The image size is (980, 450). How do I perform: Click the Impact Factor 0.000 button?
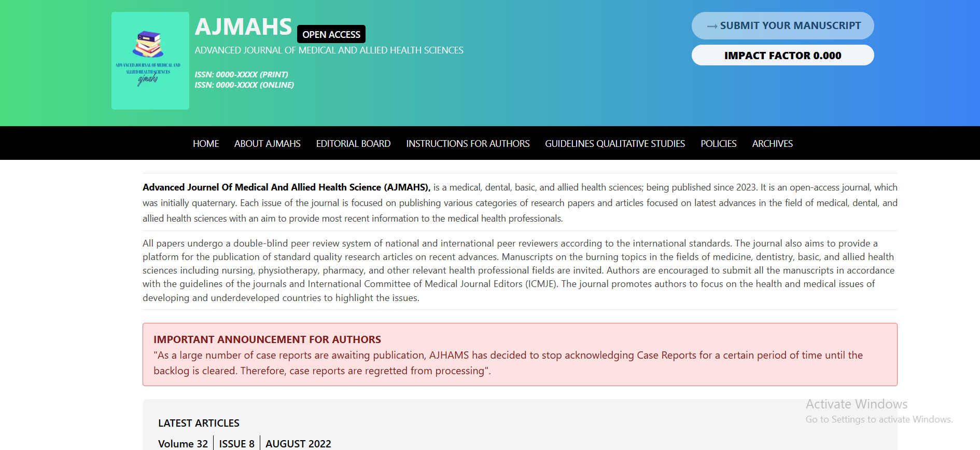(x=782, y=55)
